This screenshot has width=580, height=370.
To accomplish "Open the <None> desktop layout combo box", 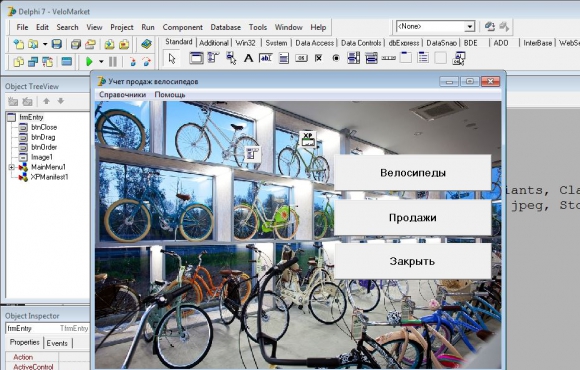I will pos(435,27).
